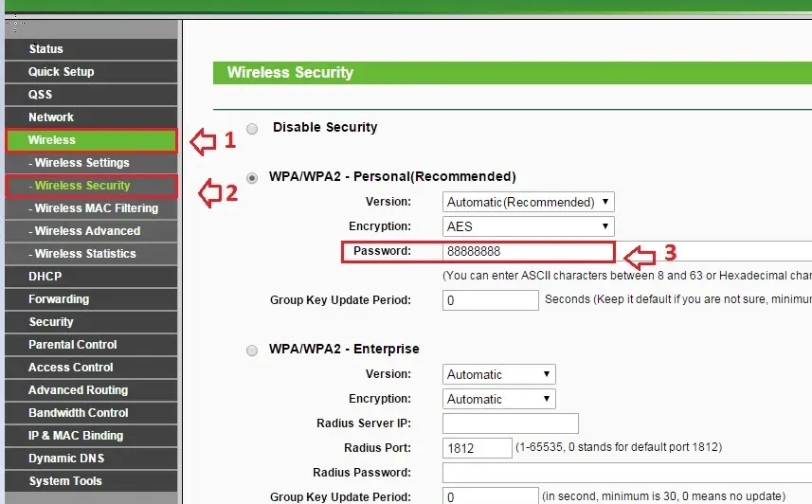Click the Radius Server IP field
The image size is (812, 504).
point(510,423)
